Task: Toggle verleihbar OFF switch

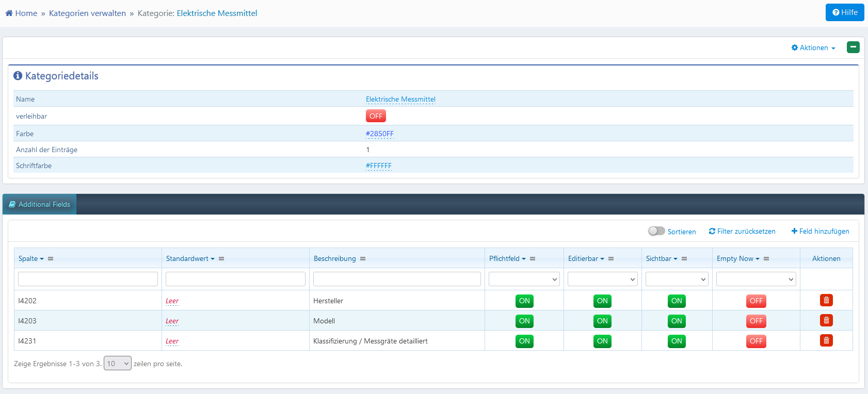Action: [x=375, y=116]
